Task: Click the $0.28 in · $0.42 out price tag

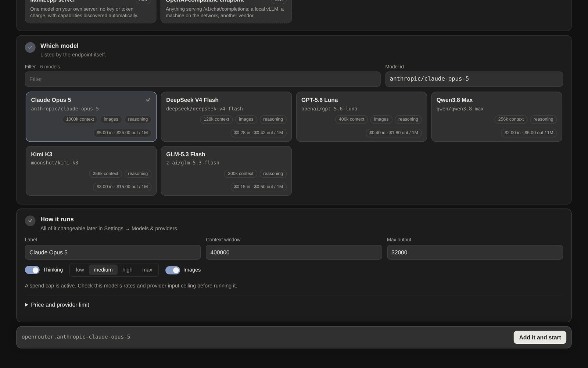Action: pos(259,133)
